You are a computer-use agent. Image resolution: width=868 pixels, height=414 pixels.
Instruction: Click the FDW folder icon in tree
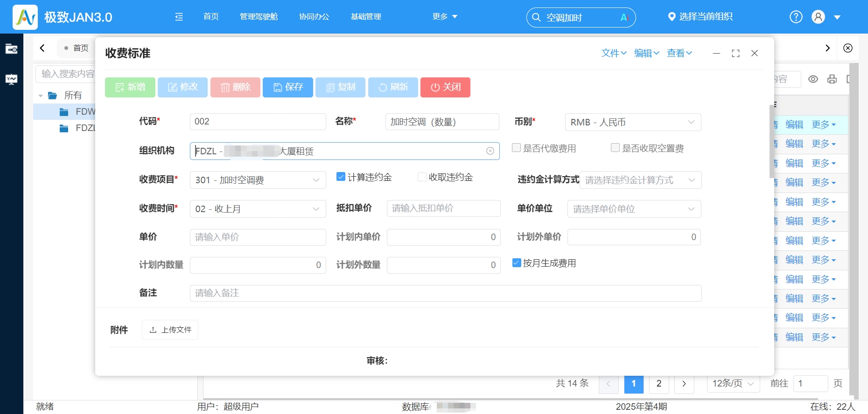coord(64,112)
